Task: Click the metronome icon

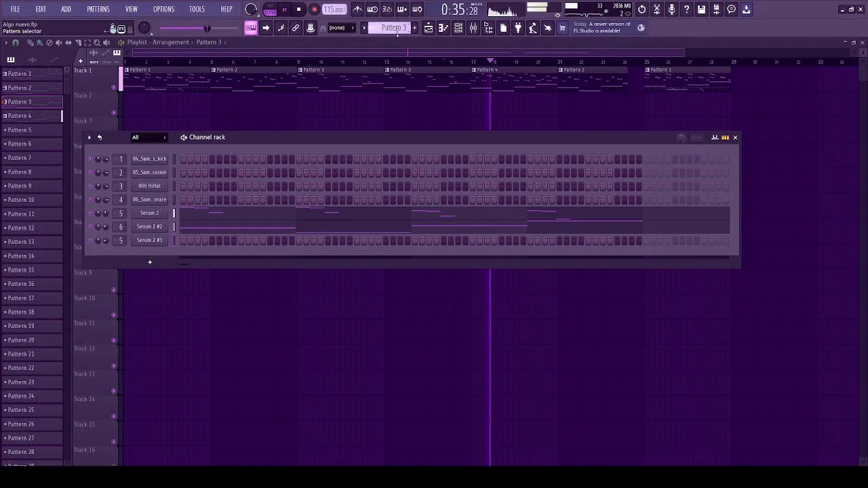Action: [357, 9]
